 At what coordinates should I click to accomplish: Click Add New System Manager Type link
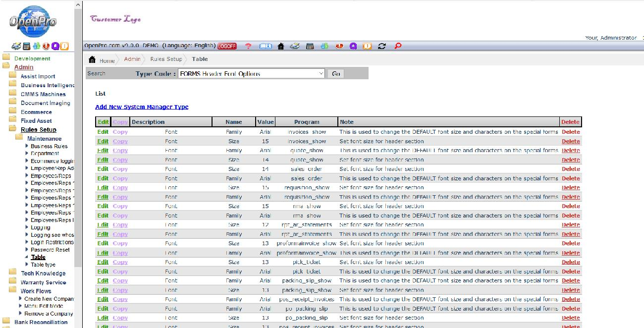pyautogui.click(x=142, y=107)
